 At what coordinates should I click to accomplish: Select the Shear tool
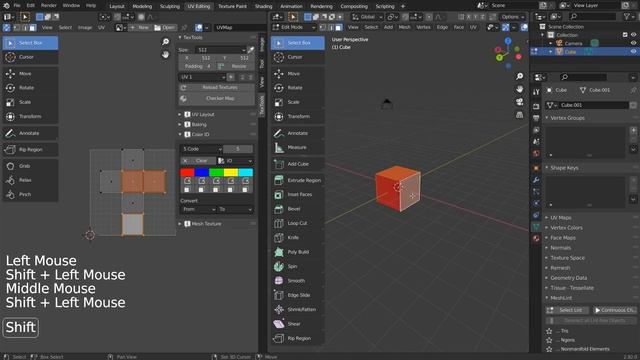pyautogui.click(x=298, y=324)
